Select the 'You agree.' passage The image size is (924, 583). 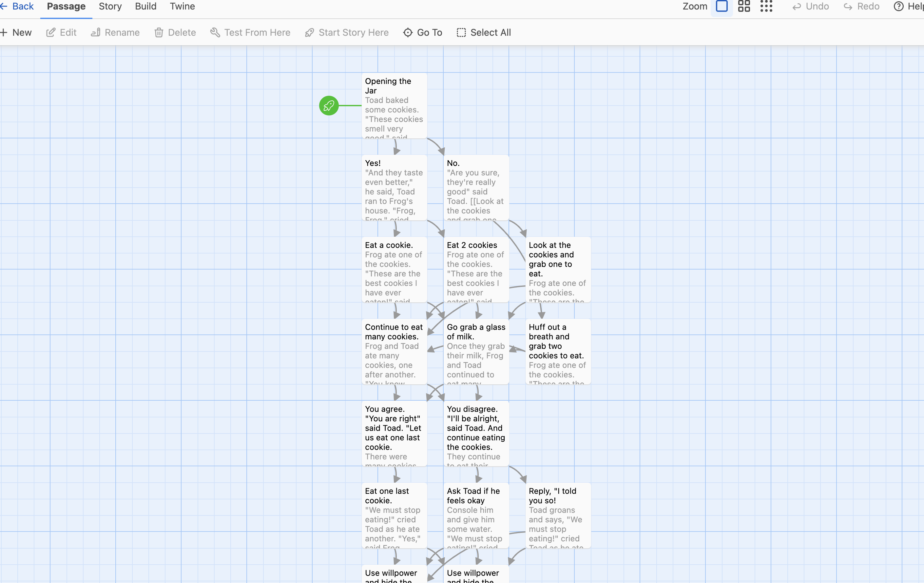pyautogui.click(x=394, y=433)
